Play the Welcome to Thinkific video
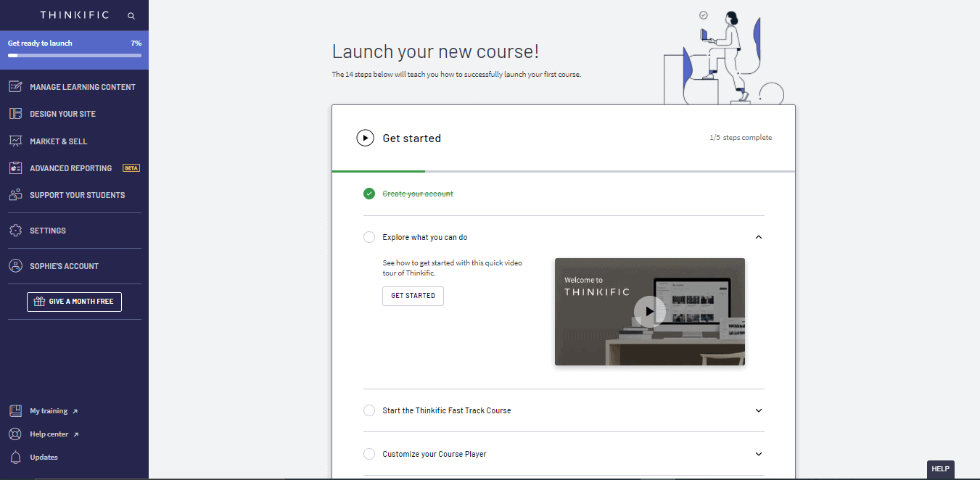Viewport: 980px width, 480px height. [649, 312]
